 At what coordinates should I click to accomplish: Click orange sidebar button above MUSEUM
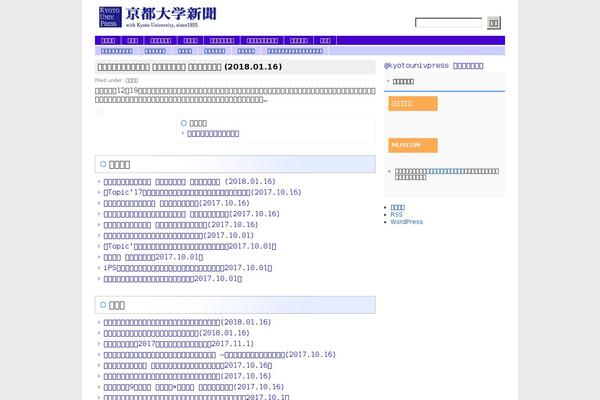click(x=413, y=103)
